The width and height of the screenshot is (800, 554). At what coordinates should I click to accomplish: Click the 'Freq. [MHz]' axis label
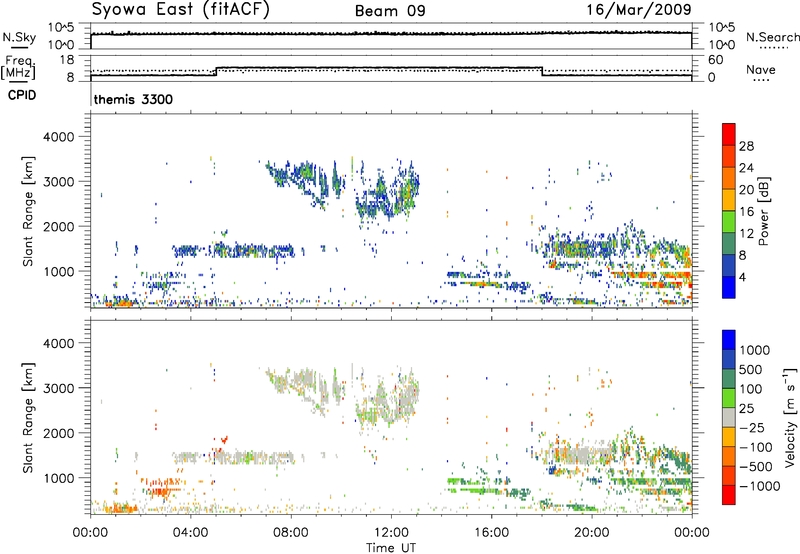click(18, 67)
